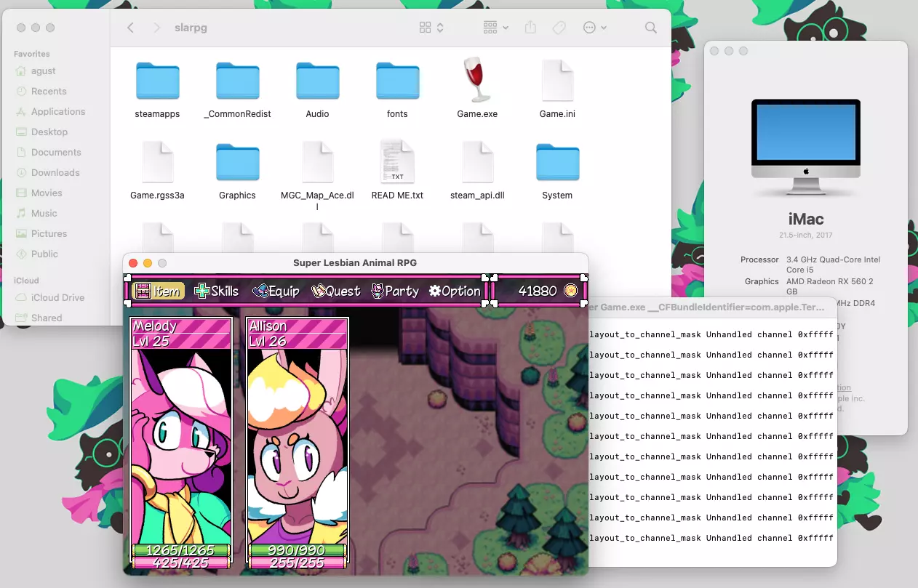The width and height of the screenshot is (918, 588).
Task: Open Recents in Finder sidebar
Action: pyautogui.click(x=49, y=92)
